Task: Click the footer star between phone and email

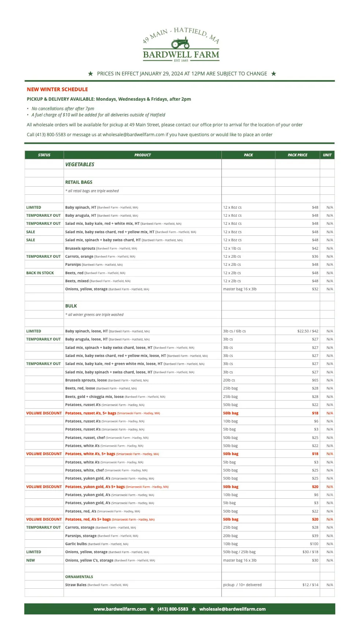Action: tap(194, 609)
